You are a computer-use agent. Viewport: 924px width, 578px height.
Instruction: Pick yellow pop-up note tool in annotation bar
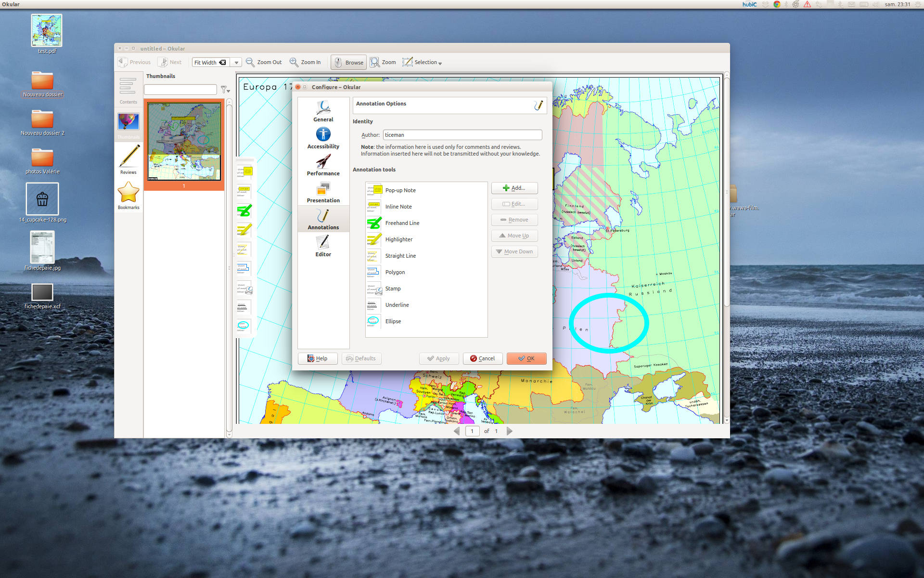click(x=244, y=172)
